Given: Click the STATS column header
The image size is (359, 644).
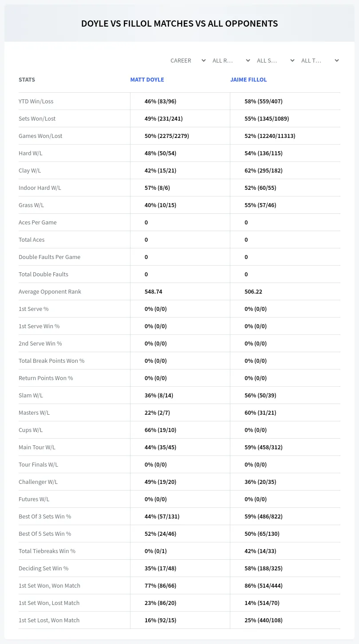Looking at the screenshot, I should [27, 80].
